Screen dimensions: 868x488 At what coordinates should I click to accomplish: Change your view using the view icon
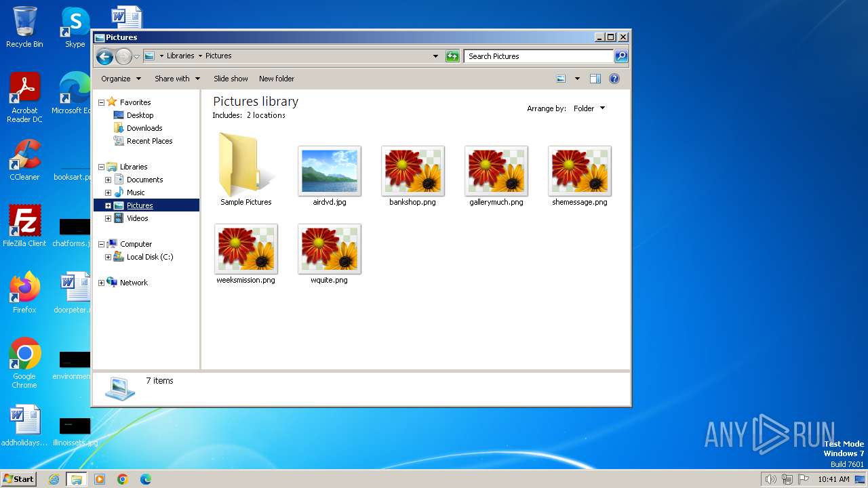coord(561,79)
